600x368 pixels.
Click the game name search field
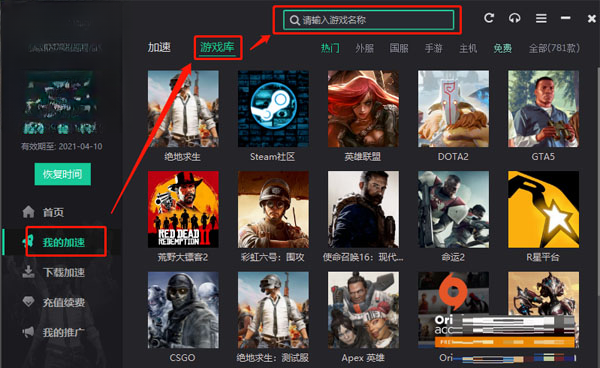[x=368, y=20]
